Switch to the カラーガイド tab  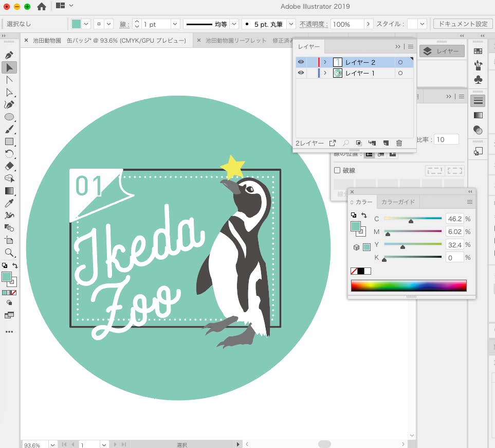(398, 202)
